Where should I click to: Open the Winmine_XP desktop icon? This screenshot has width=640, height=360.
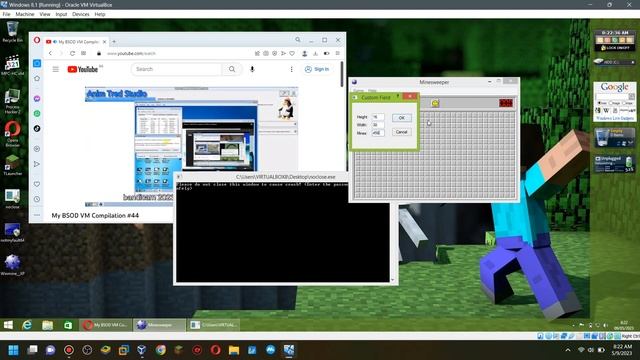pos(12,265)
